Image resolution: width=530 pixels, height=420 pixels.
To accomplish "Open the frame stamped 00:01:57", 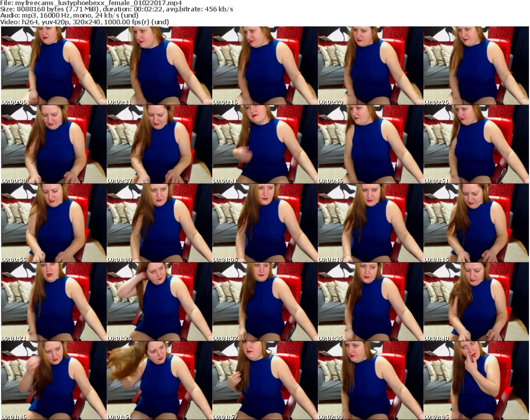I will click(x=265, y=381).
